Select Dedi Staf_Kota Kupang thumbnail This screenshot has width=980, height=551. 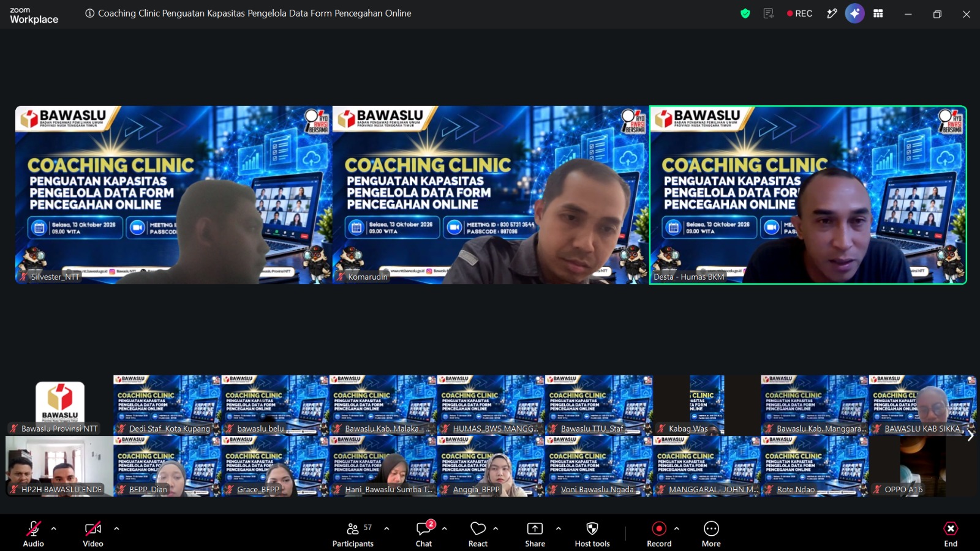tap(167, 405)
